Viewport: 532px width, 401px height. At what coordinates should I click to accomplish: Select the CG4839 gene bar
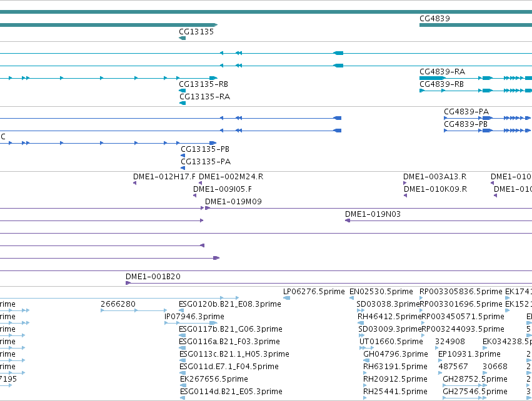point(476,25)
